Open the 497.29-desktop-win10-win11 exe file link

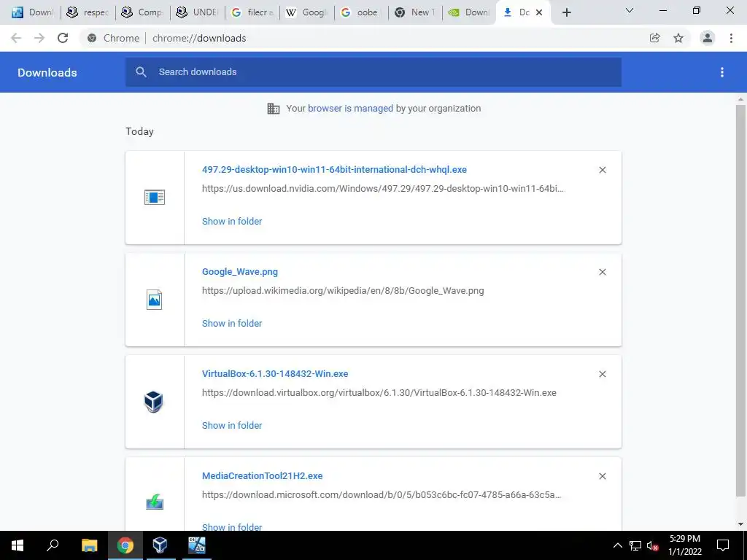pos(334,169)
